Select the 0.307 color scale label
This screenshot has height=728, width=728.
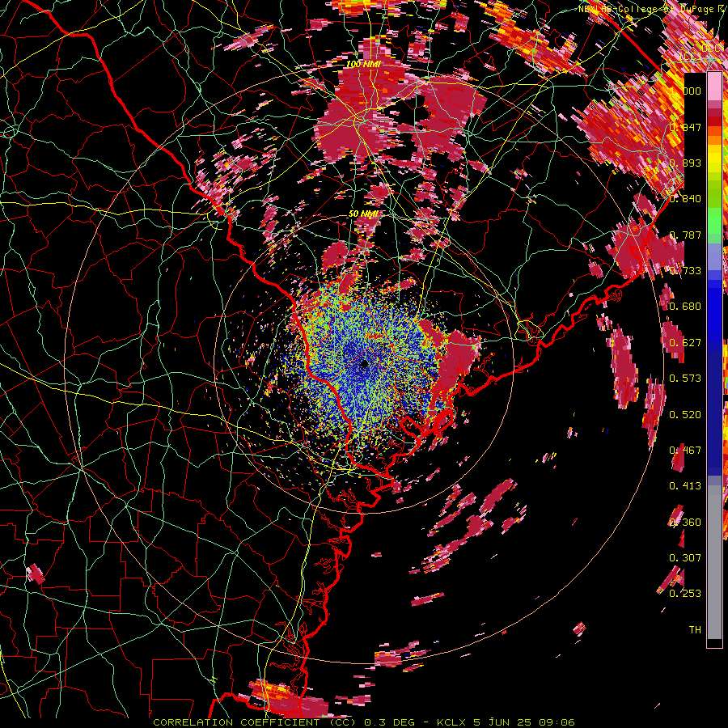coord(685,558)
